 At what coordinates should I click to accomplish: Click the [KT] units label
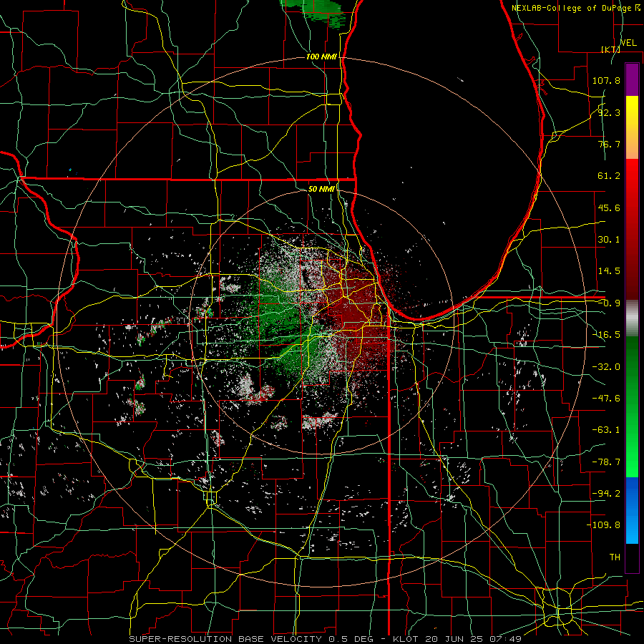[610, 49]
